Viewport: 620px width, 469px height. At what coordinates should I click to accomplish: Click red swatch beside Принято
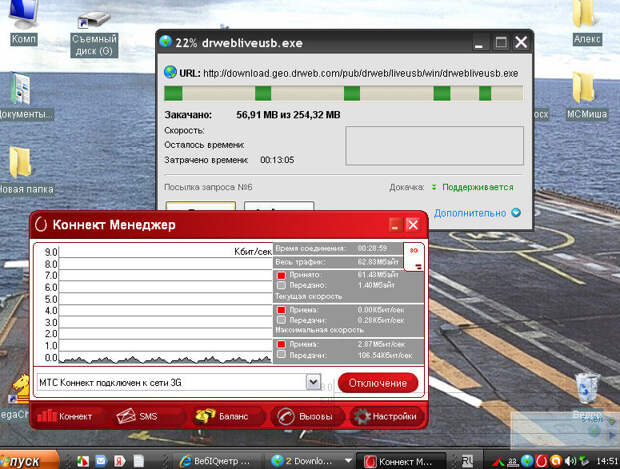[281, 275]
